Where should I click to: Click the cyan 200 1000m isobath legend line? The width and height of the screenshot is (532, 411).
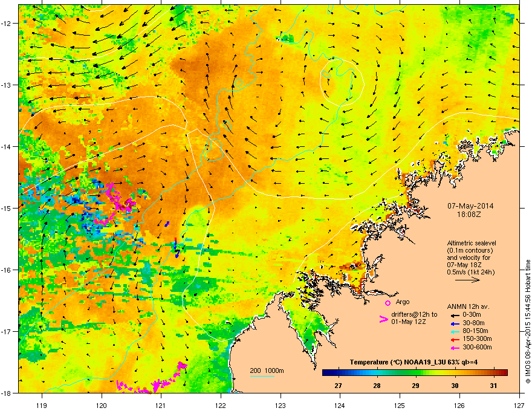pos(262,376)
